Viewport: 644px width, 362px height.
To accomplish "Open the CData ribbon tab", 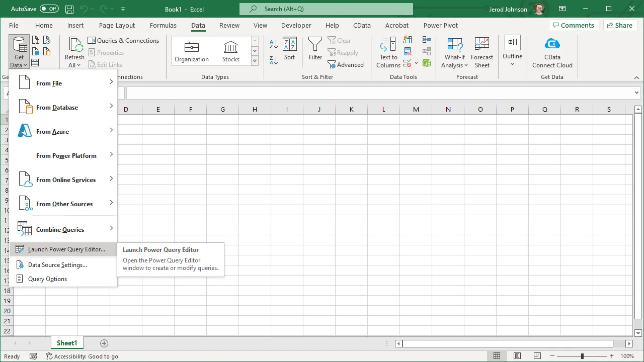I will [x=362, y=25].
